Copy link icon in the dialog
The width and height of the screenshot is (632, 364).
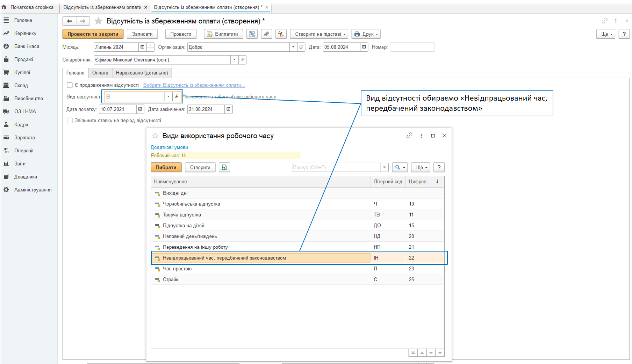(409, 136)
